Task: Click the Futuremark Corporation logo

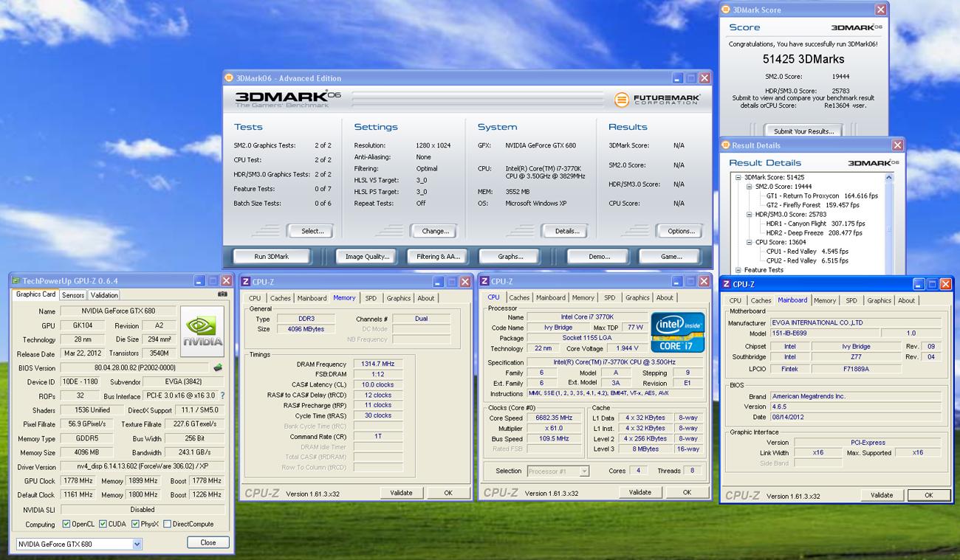Action: [656, 99]
